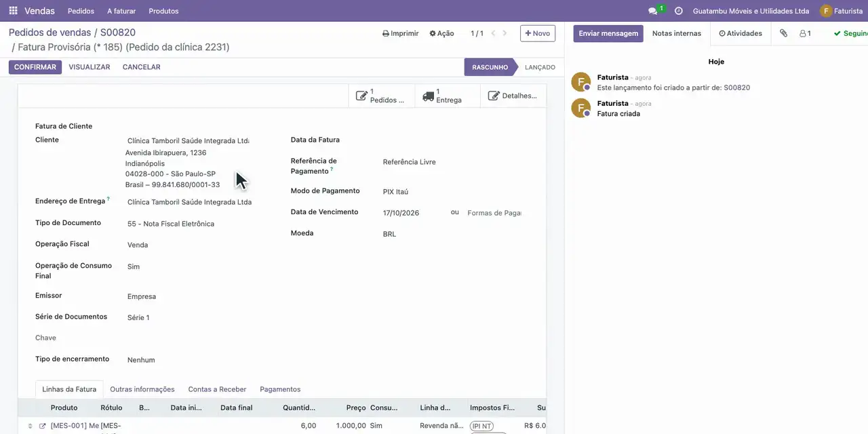Show followers count icon
Viewport: 868px width, 434px height.
tap(805, 33)
